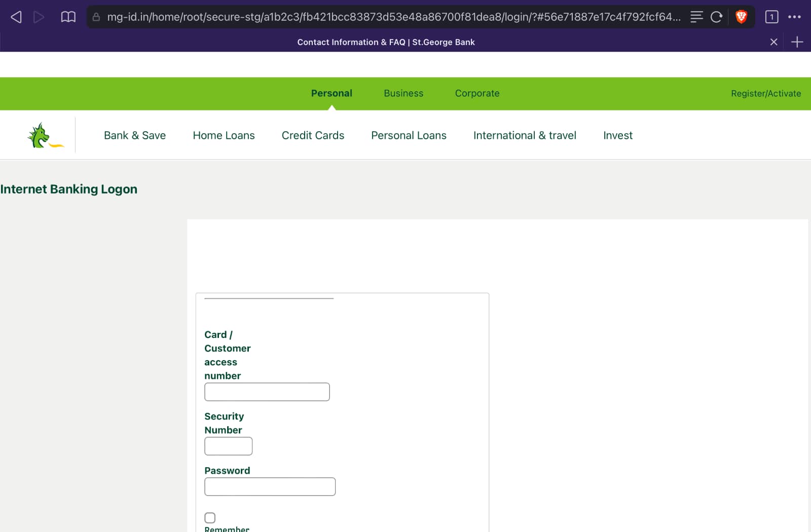The image size is (811, 532).
Task: Add a new tab with plus icon
Action: point(797,42)
